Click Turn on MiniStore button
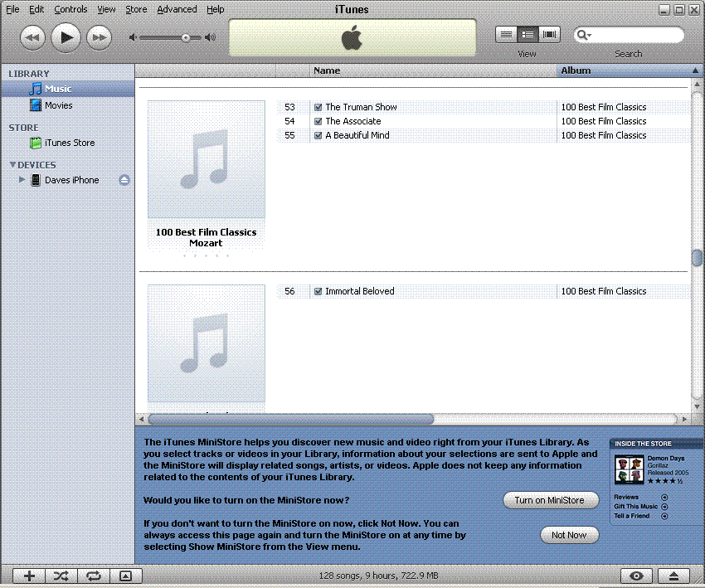Viewport: 705px width, 588px height. click(x=551, y=500)
